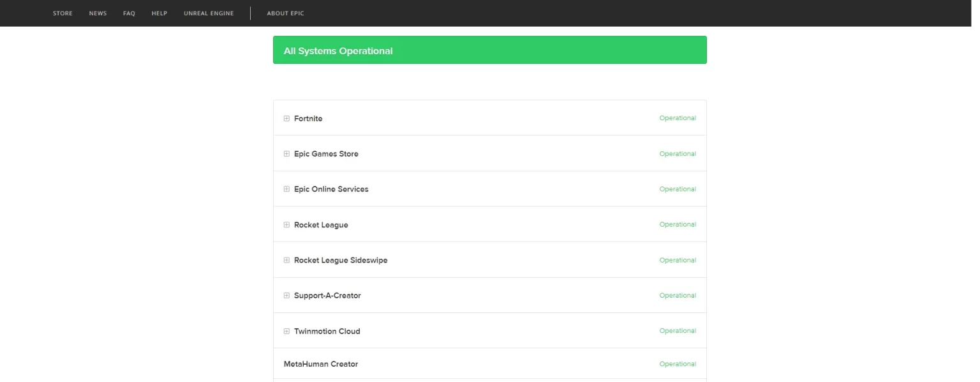Open the News menu item
This screenshot has width=980, height=382.
tap(98, 13)
